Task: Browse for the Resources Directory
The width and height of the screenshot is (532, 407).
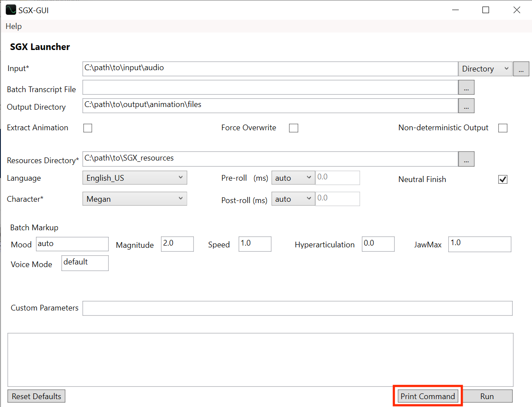Action: pos(466,159)
